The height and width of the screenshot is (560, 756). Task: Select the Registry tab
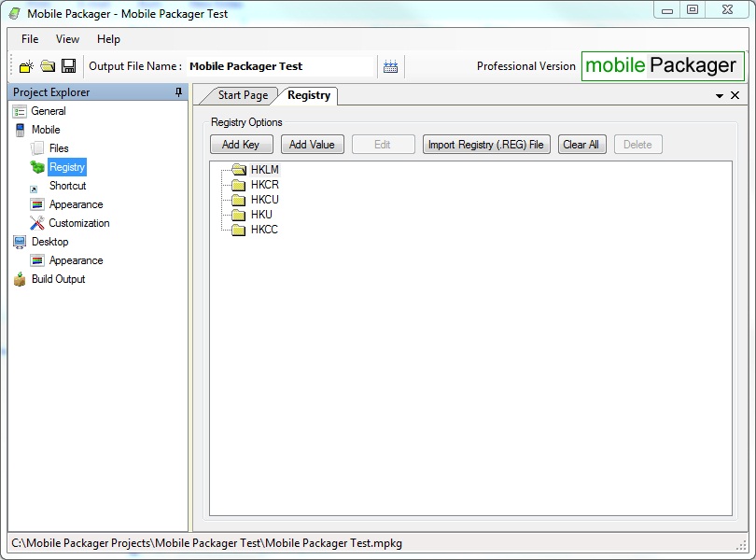pos(309,95)
